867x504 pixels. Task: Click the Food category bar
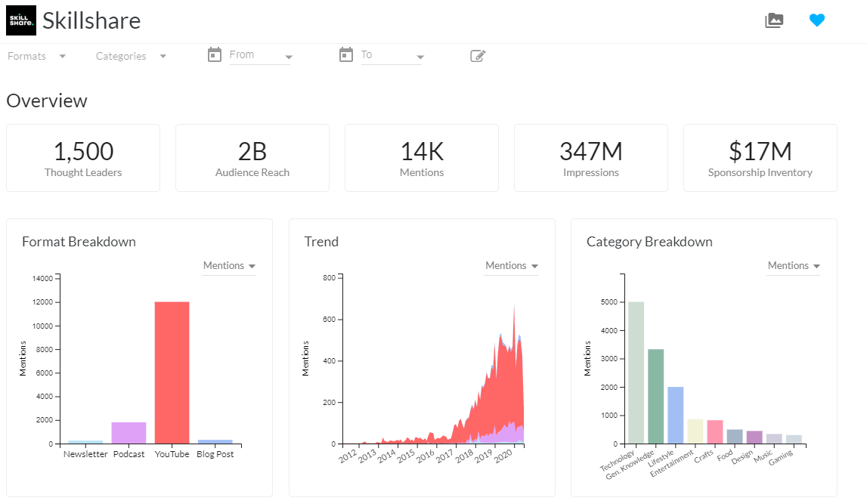[x=735, y=437]
